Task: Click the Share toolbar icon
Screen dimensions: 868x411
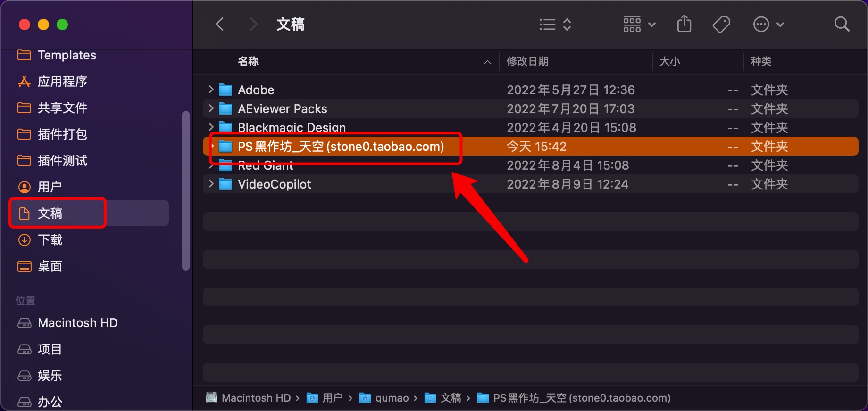Action: [684, 24]
